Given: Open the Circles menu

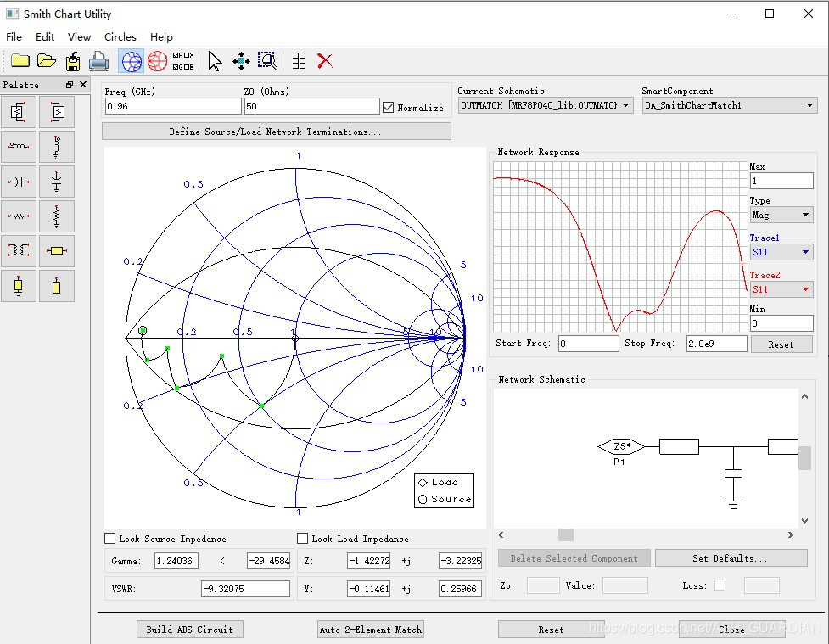Looking at the screenshot, I should [120, 37].
